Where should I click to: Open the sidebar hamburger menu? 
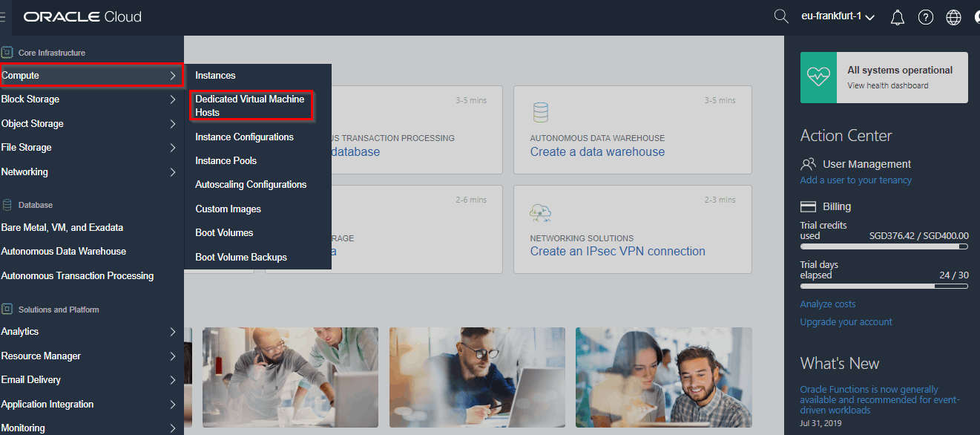tap(2, 16)
